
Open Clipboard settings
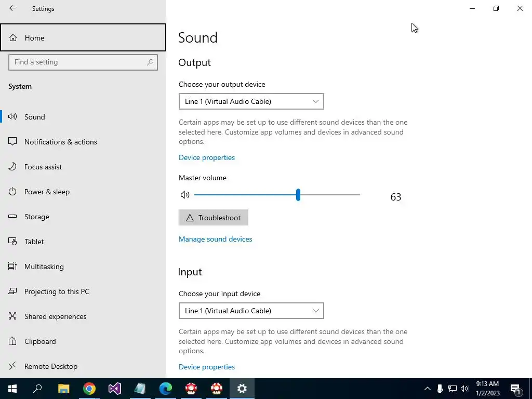(83, 341)
